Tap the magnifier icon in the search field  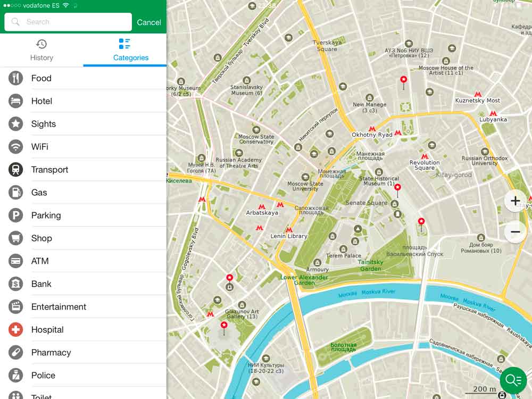[15, 22]
